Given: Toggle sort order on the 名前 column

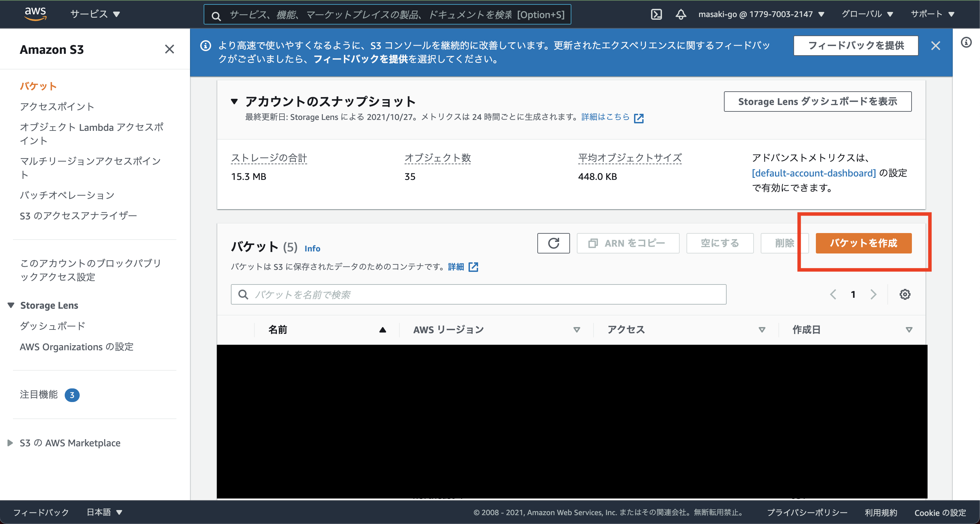Looking at the screenshot, I should click(x=382, y=329).
